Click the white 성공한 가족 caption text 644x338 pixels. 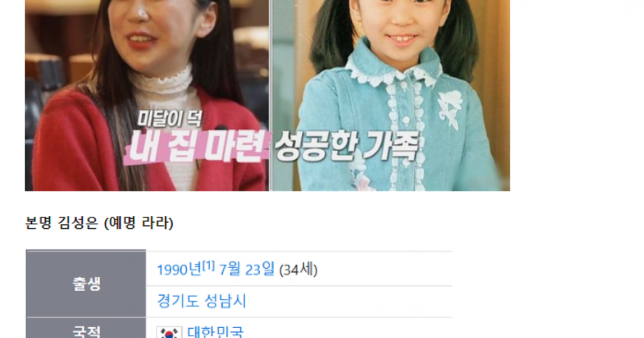pyautogui.click(x=346, y=146)
